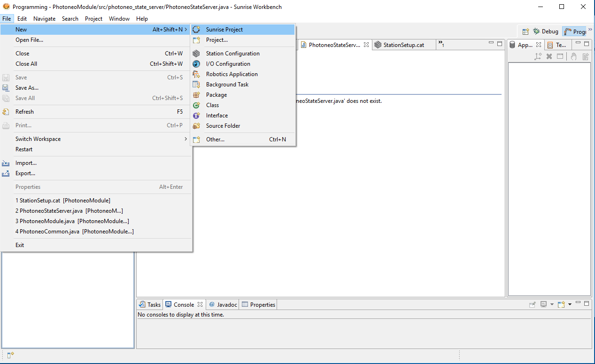Switch to the Tasks tab
595x364 pixels.
pyautogui.click(x=150, y=304)
